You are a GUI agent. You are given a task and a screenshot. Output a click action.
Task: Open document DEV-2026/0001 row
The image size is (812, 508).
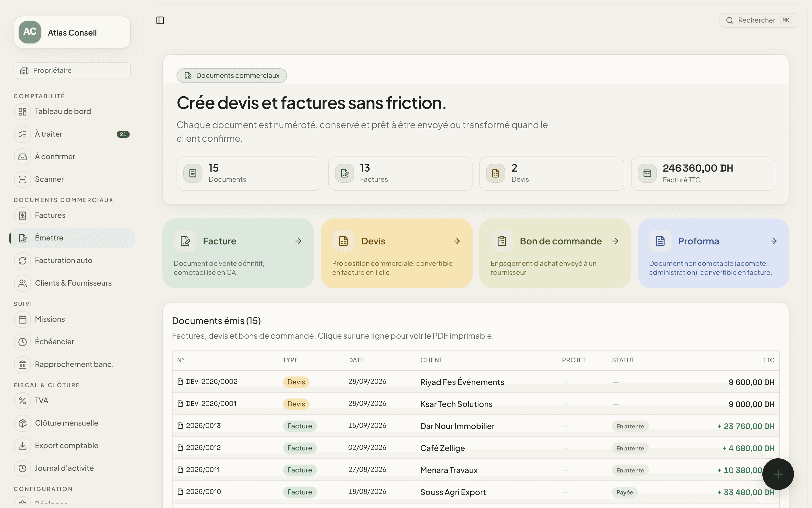[x=475, y=404]
